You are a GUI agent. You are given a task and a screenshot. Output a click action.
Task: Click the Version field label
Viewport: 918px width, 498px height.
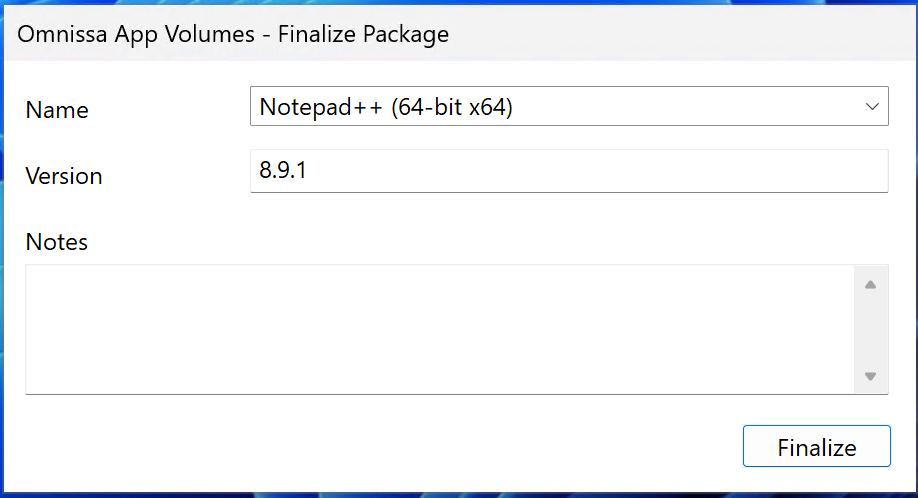click(x=64, y=176)
